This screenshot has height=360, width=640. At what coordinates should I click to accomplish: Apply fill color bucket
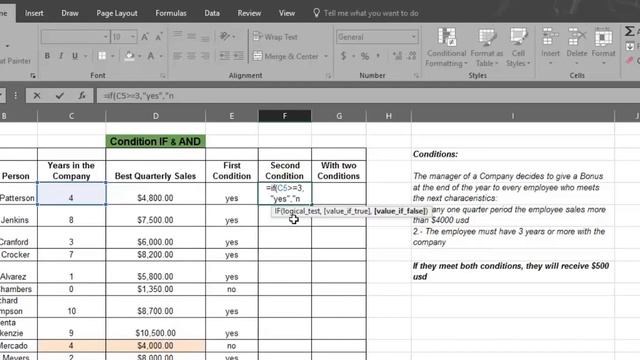pos(130,56)
